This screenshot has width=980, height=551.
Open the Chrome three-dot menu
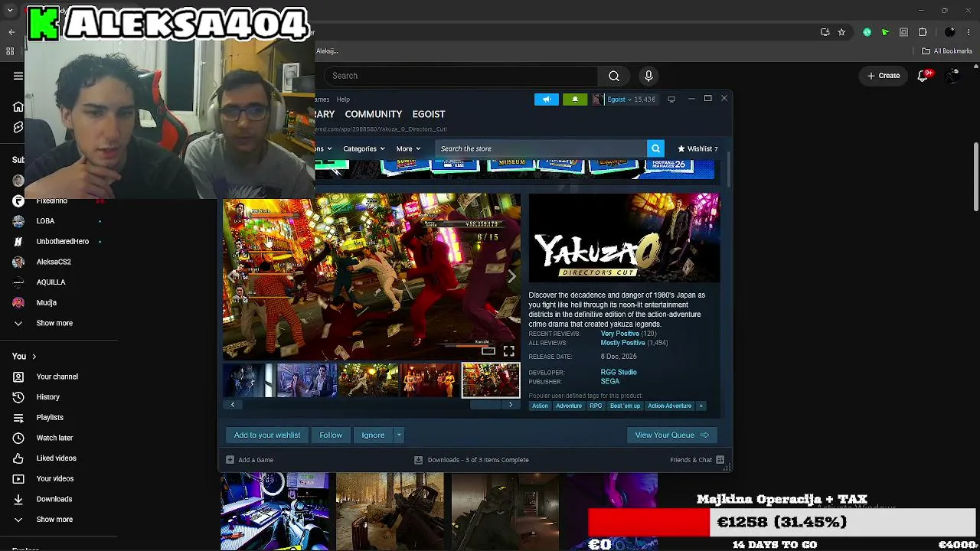pyautogui.click(x=969, y=32)
